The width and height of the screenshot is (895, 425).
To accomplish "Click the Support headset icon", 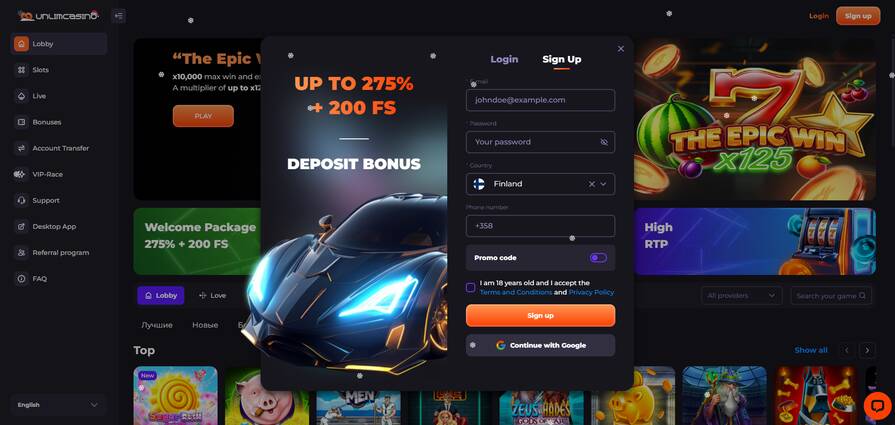I will point(22,200).
